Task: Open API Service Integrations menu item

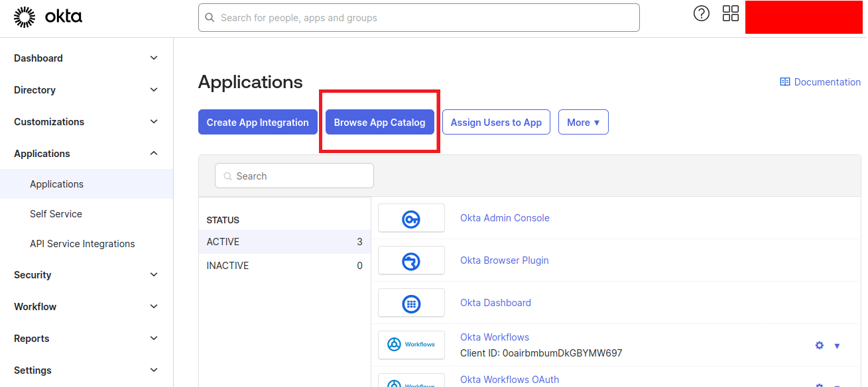Action: click(82, 244)
